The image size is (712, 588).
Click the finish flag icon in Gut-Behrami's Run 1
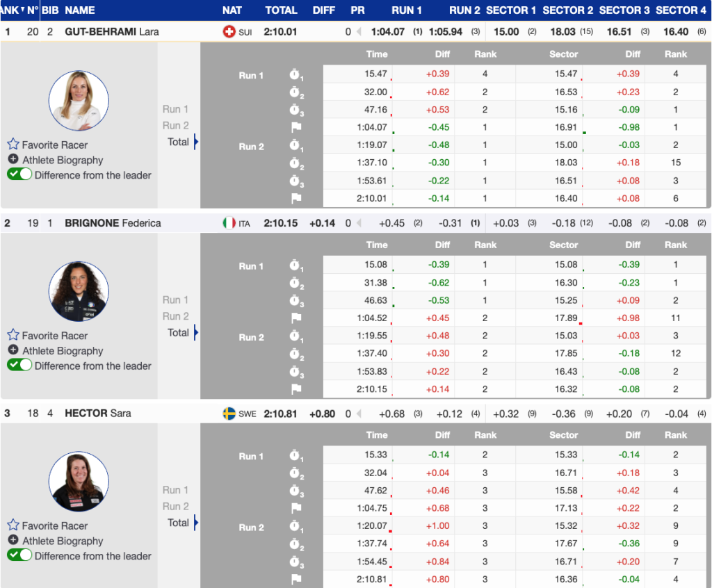click(x=296, y=127)
